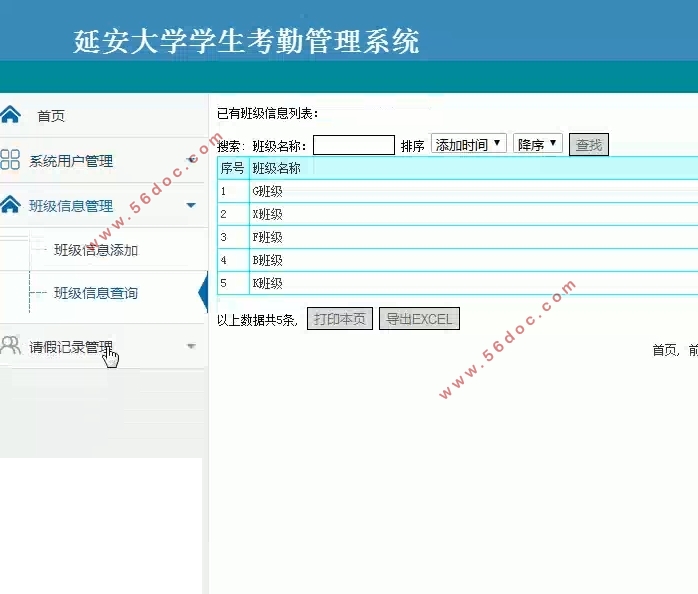
Task: Click the grid icon for 系统用户管理
Action: point(10,159)
